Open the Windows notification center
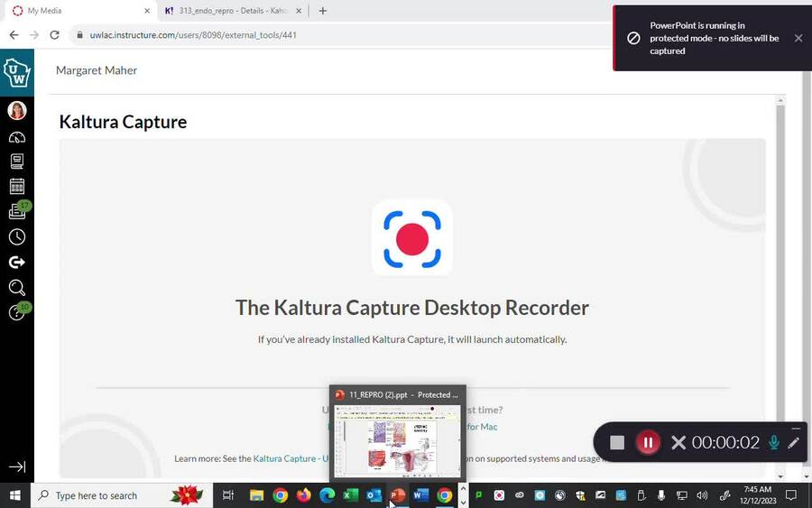 [x=790, y=495]
